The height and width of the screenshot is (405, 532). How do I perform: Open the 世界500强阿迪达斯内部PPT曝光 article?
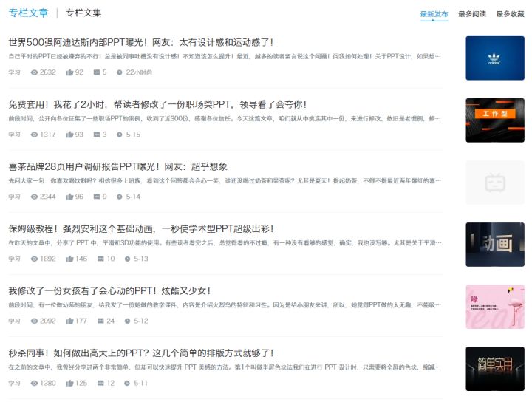(x=141, y=42)
